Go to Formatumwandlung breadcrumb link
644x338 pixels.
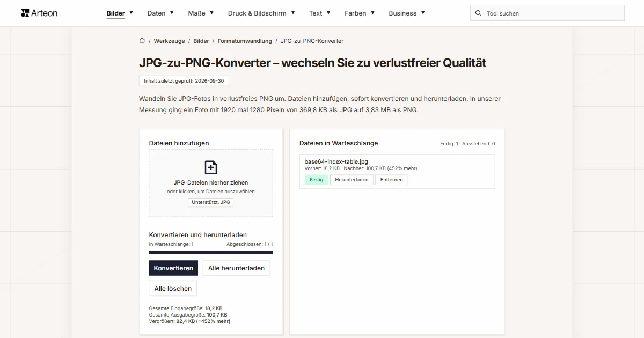(x=245, y=41)
